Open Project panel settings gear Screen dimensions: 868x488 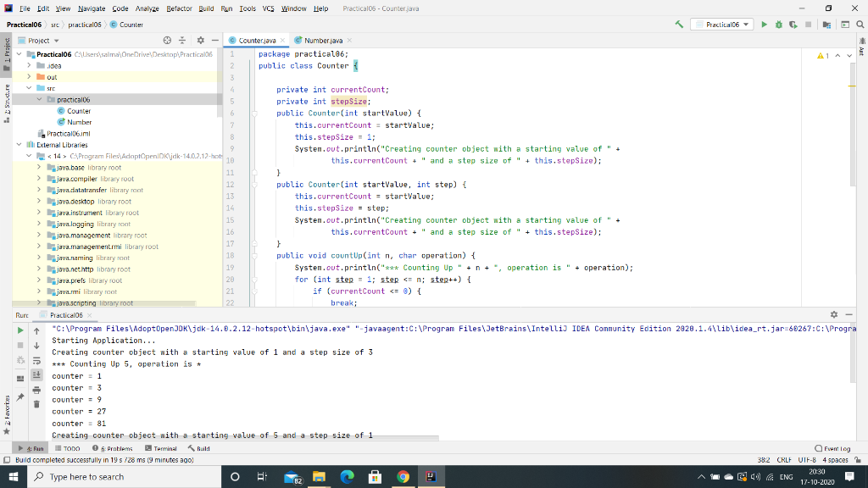[201, 40]
